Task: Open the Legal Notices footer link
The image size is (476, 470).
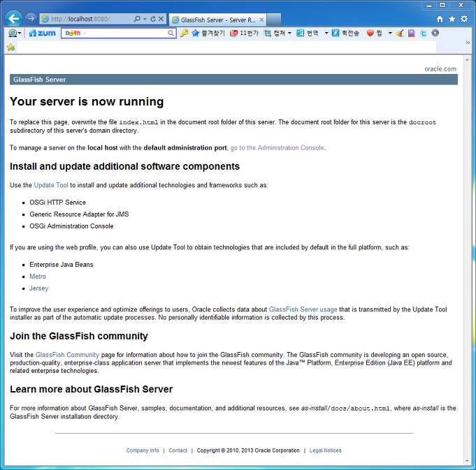Action: click(326, 450)
